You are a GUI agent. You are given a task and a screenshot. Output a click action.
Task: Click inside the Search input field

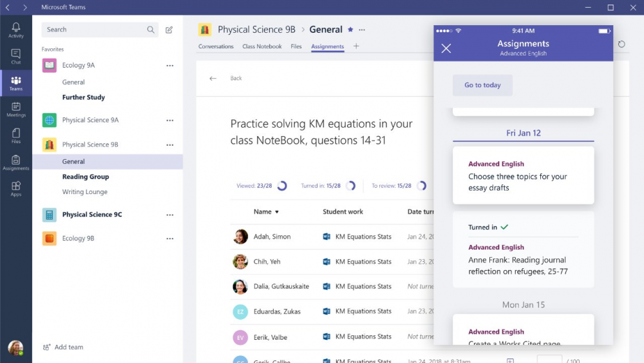click(100, 30)
